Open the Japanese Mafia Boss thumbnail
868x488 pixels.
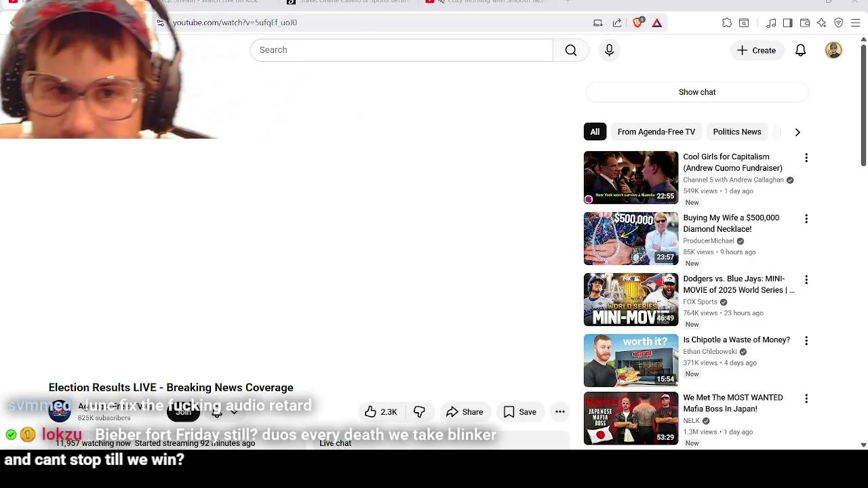pos(631,418)
